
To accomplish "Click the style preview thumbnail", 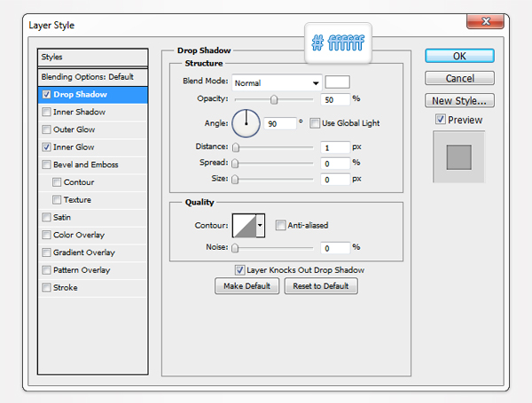I will [458, 158].
